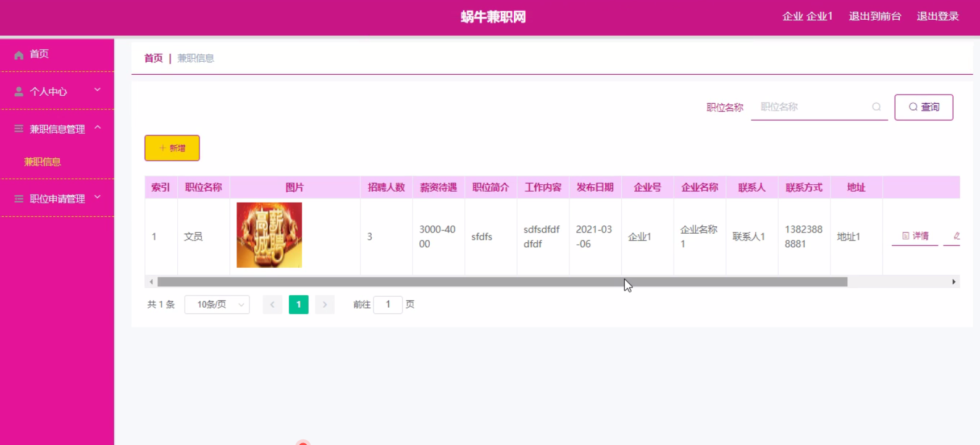Click the right arrow of horizontal scrollbar

click(x=954, y=282)
